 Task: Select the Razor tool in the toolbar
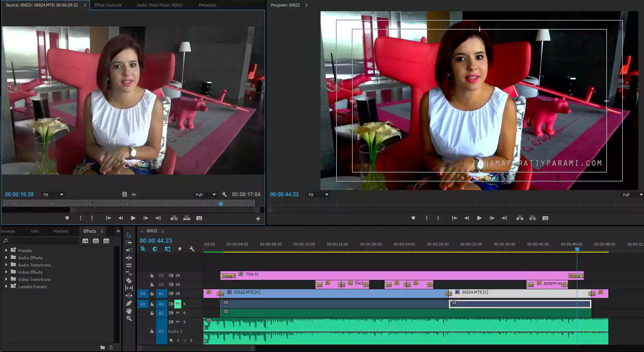[129, 281]
